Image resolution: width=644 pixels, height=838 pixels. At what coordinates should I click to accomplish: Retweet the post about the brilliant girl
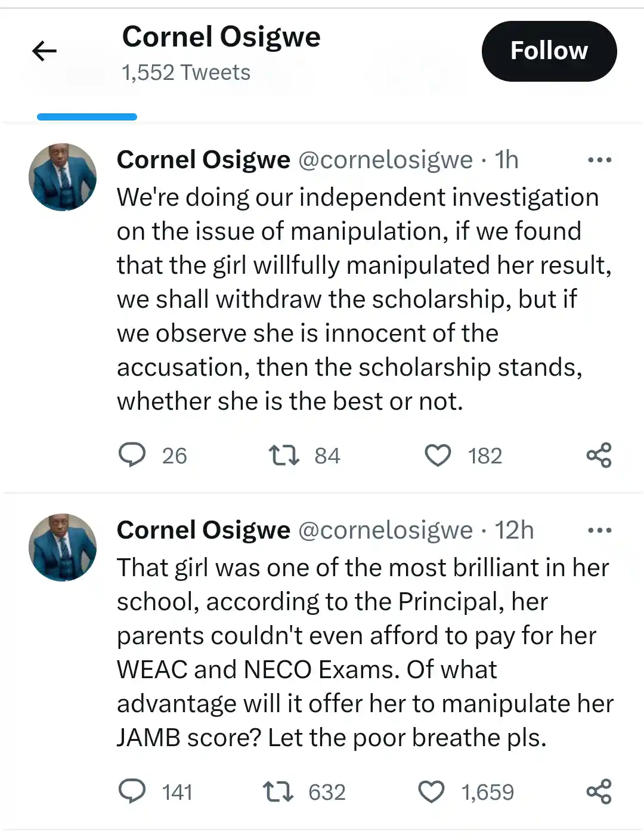[279, 791]
